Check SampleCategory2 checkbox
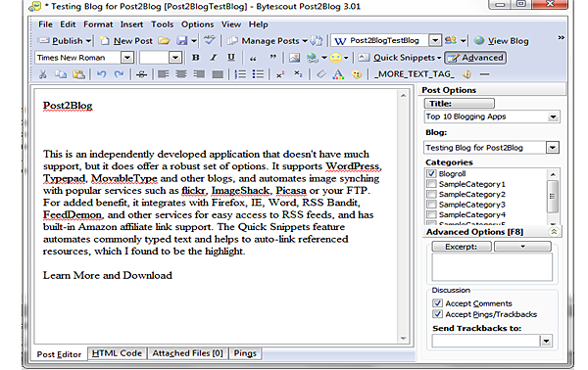Screen dimensions: 588x370 click(x=431, y=194)
